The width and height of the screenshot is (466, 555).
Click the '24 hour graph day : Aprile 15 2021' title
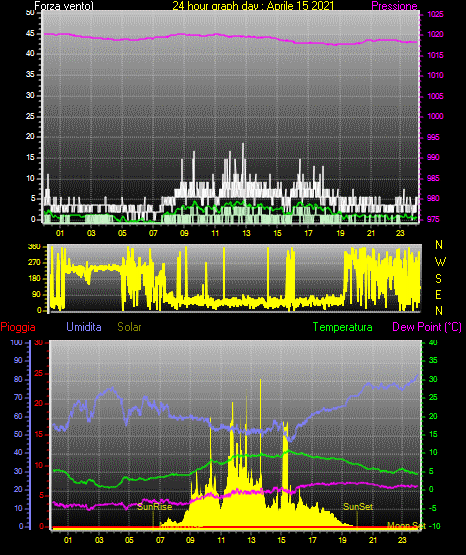(x=253, y=6)
